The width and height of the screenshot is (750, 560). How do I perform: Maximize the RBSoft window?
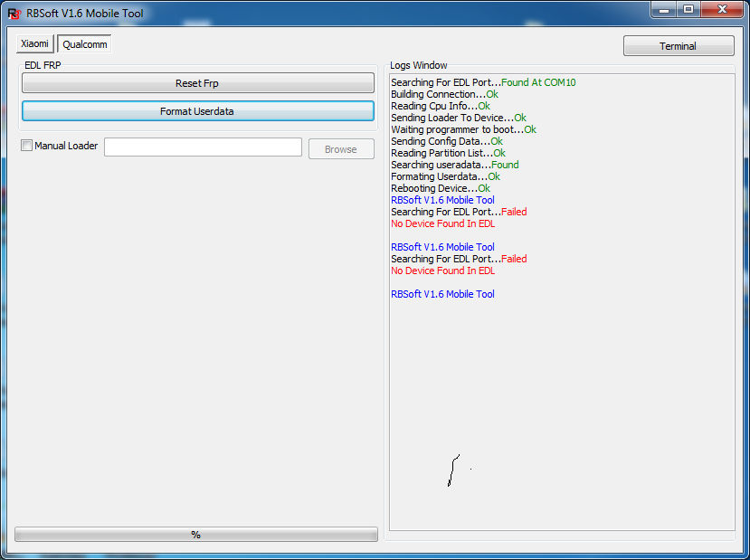pos(688,10)
